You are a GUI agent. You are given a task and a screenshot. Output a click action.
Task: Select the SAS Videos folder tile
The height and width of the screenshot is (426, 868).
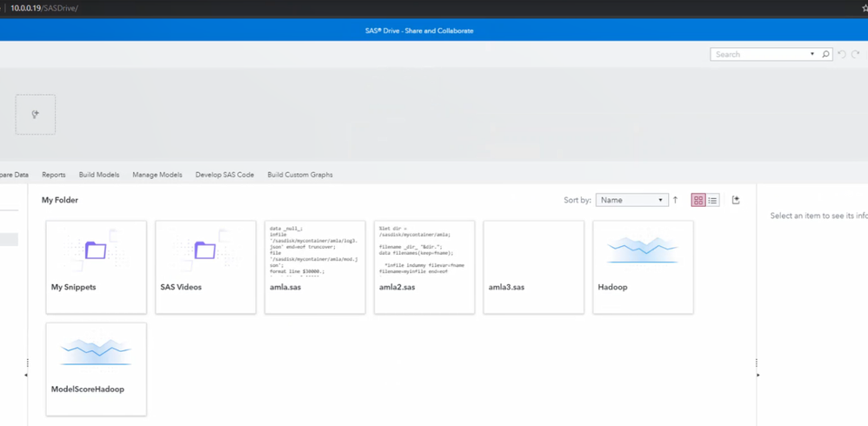pos(205,267)
